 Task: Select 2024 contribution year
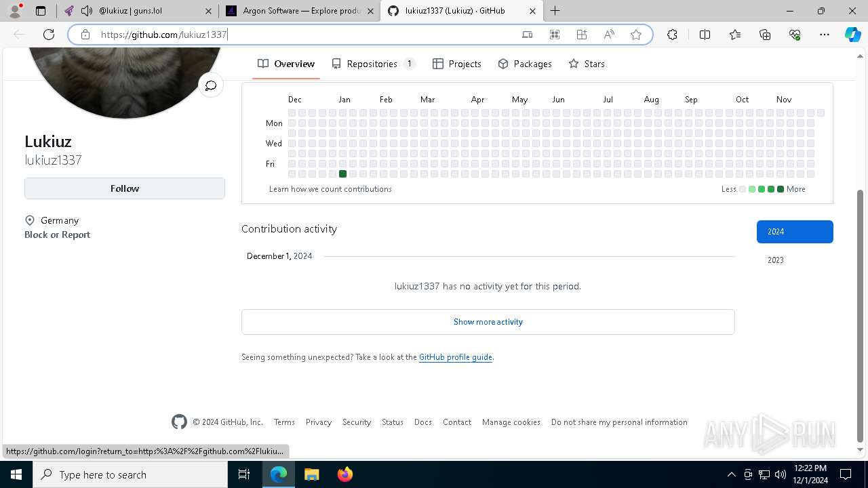[795, 232]
